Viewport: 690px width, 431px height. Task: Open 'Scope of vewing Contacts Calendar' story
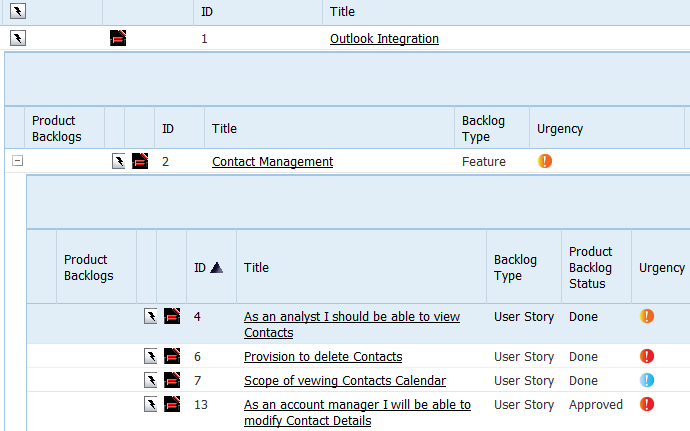(345, 381)
